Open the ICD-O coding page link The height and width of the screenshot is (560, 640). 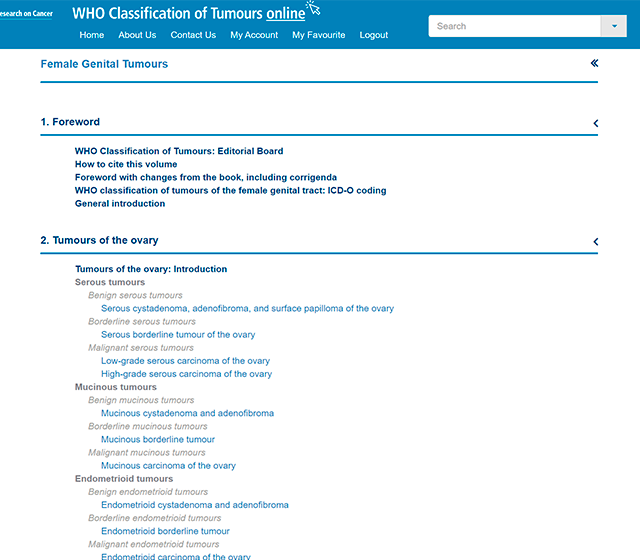tap(230, 190)
